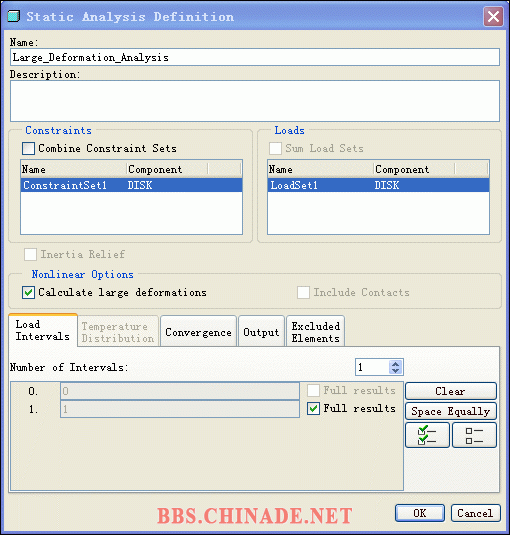Click the Name input field
Screen dimensions: 510x535
click(x=255, y=57)
